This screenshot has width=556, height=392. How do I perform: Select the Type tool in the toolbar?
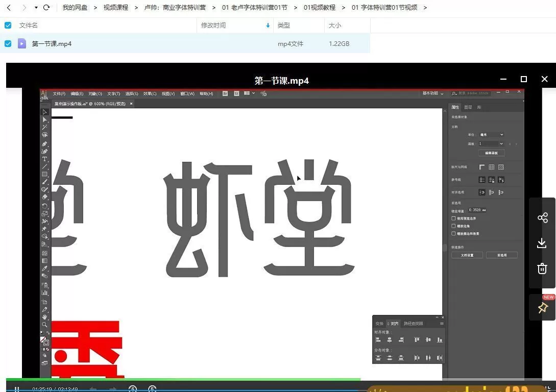45,159
